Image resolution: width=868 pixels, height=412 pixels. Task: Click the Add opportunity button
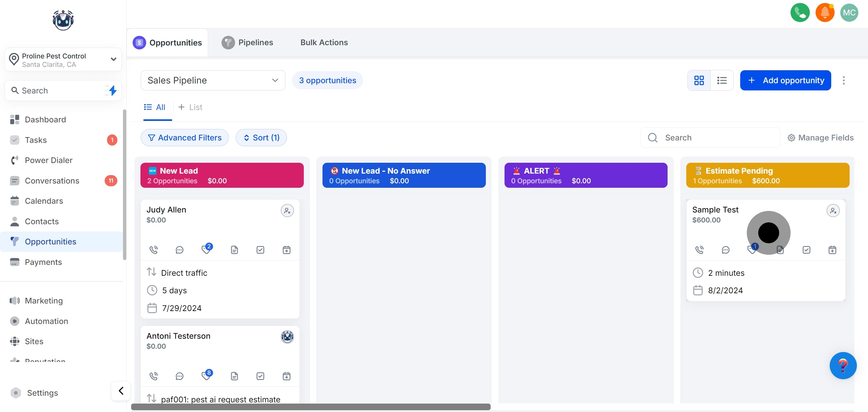(785, 80)
